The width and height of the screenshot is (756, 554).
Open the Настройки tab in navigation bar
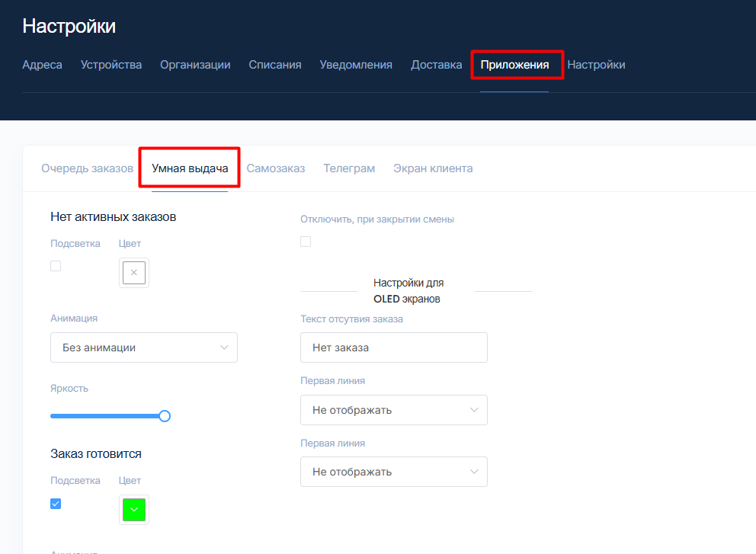[x=596, y=65]
